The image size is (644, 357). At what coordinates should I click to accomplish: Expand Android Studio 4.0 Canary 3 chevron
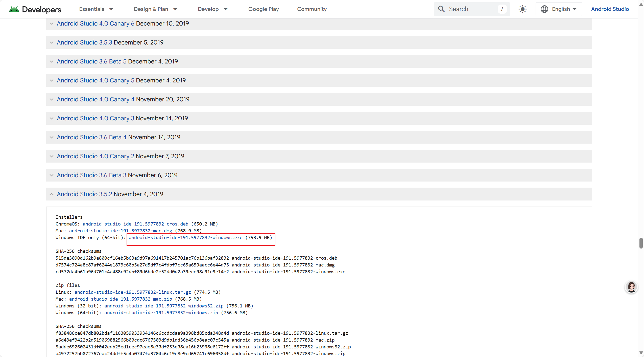click(x=52, y=118)
